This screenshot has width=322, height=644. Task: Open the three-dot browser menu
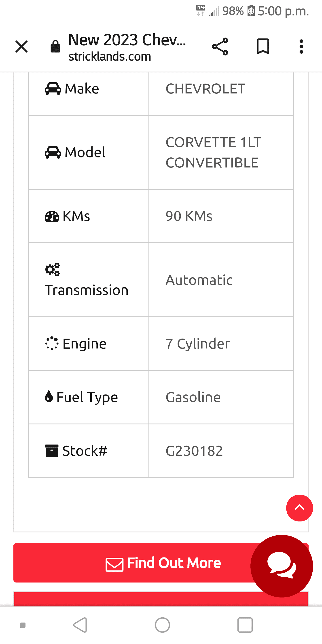click(x=301, y=47)
